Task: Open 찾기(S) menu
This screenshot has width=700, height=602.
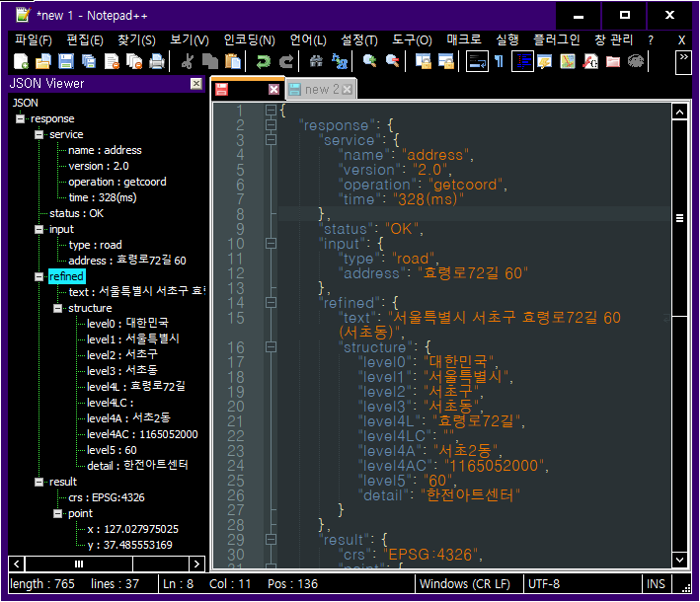Action: click(136, 40)
